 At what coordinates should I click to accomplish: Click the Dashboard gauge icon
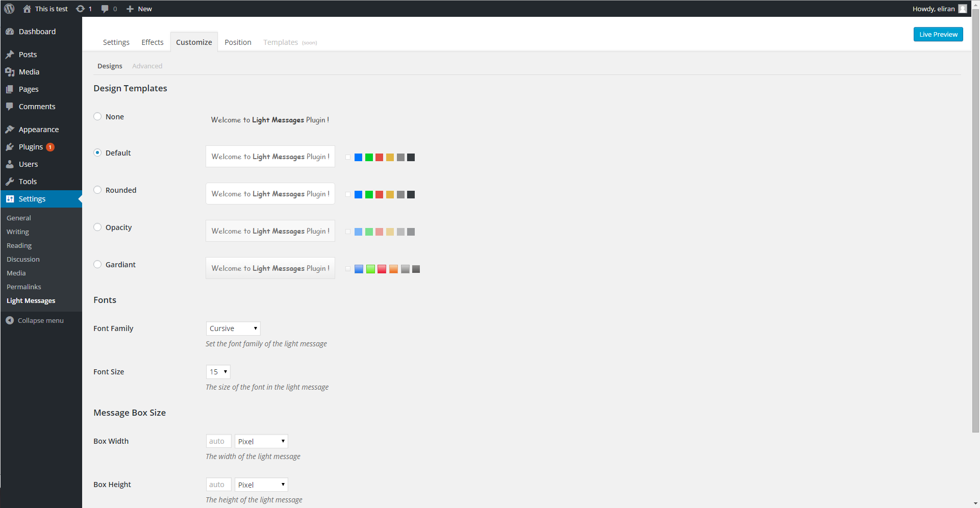coord(10,32)
